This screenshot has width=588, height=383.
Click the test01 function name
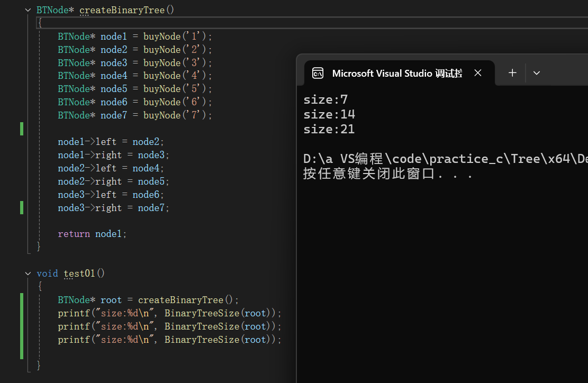pos(79,273)
